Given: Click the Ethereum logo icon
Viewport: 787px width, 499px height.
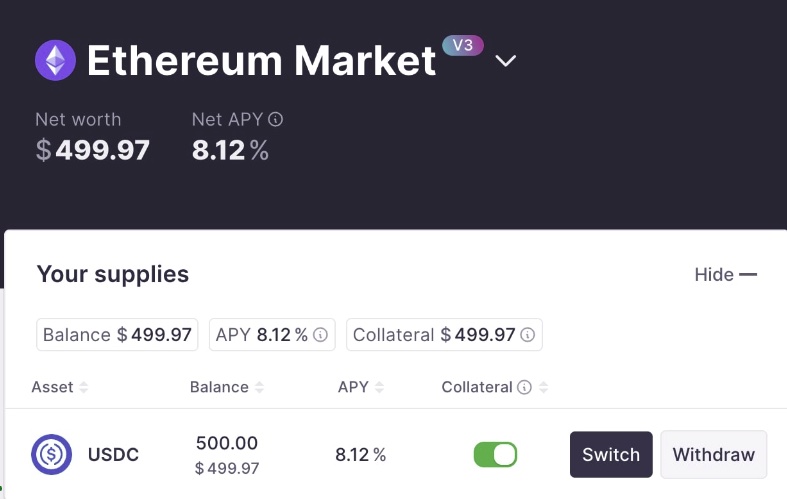Looking at the screenshot, I should 55,60.
